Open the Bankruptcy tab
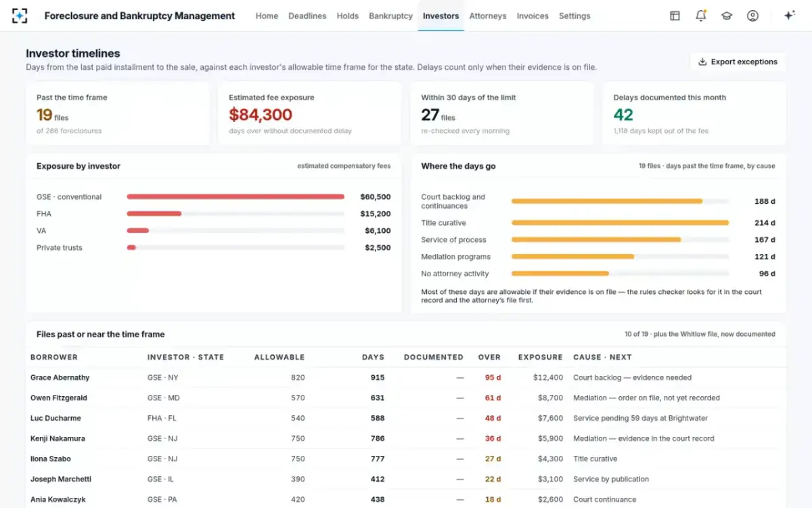This screenshot has width=812, height=508. coord(390,16)
